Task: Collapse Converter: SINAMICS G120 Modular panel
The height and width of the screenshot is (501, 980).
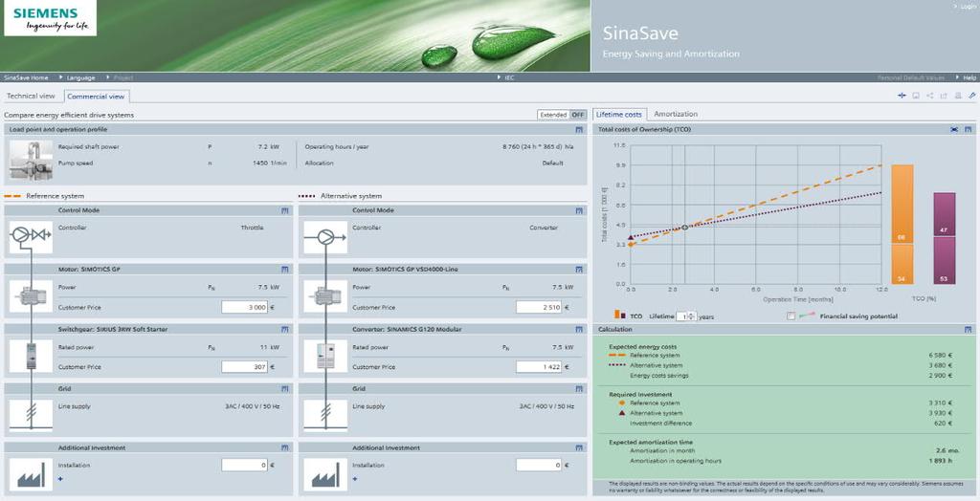Action: coord(579,329)
